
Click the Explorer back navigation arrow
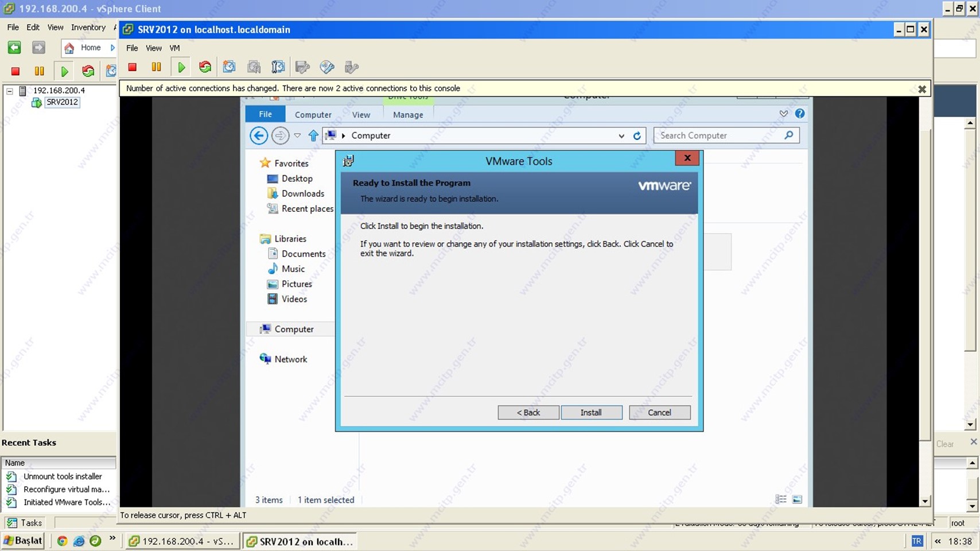[x=259, y=135]
